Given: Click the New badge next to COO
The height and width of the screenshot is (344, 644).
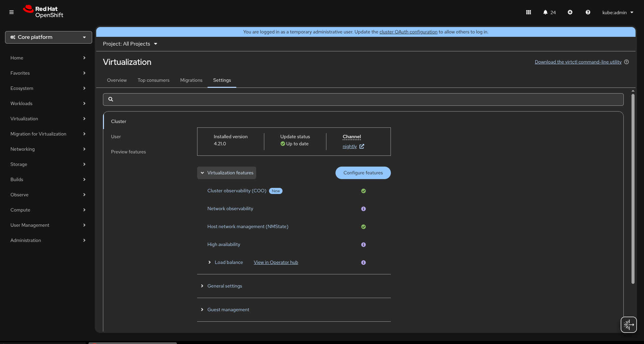Looking at the screenshot, I should point(276,191).
